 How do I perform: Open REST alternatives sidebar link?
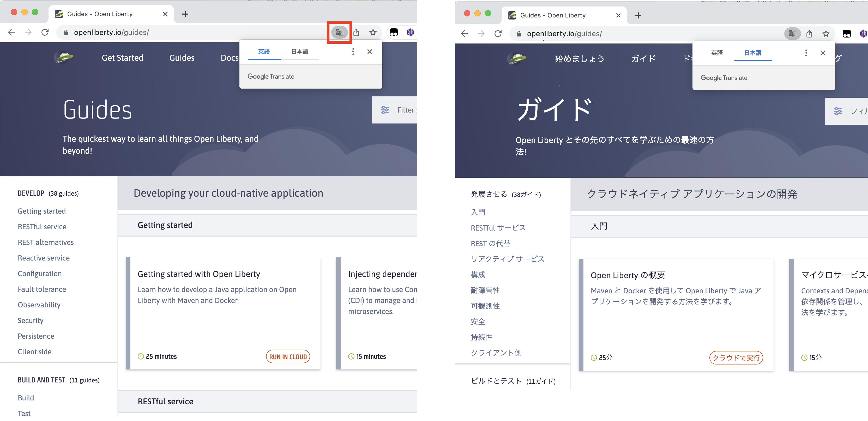(x=46, y=243)
